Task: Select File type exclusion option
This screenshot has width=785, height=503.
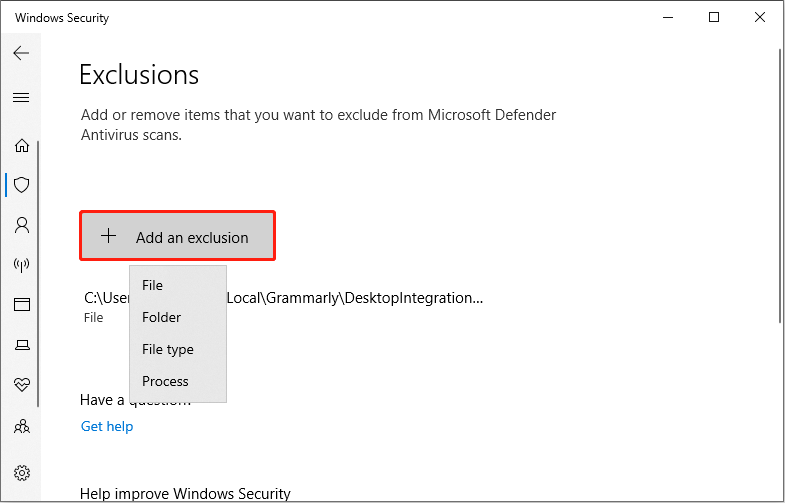Action: [x=167, y=349]
